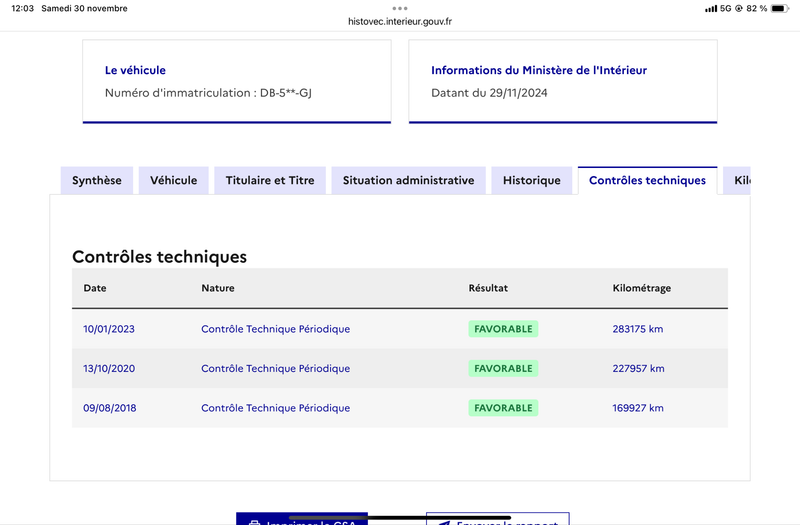Tap the three-dot multitasking icon at top

(400, 8)
